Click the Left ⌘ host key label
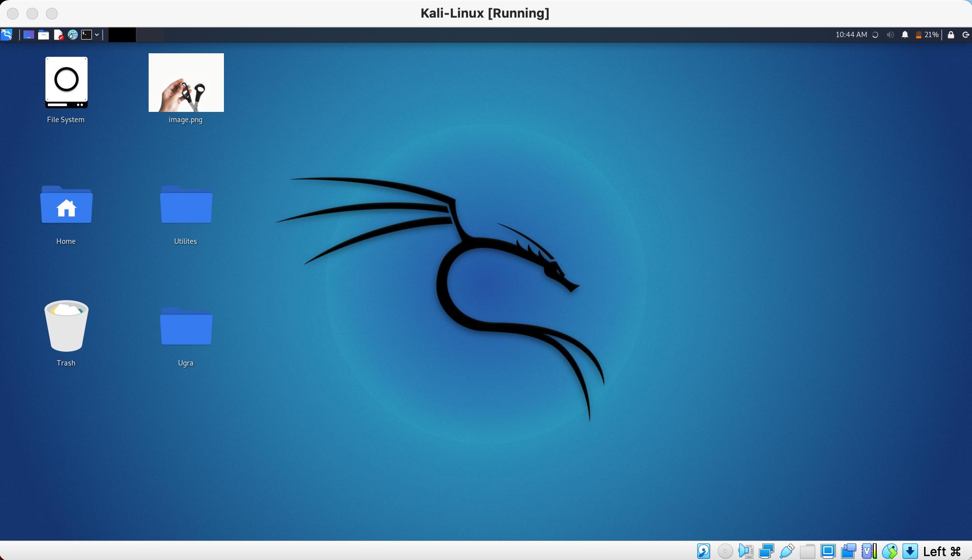Screen dimensions: 972x560 [x=942, y=552]
